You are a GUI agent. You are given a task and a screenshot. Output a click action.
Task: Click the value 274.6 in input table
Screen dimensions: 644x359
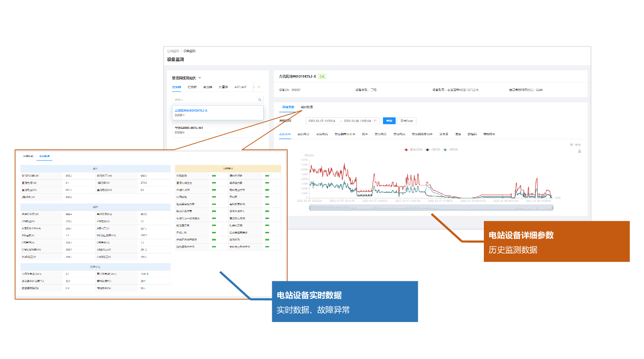[143, 183]
